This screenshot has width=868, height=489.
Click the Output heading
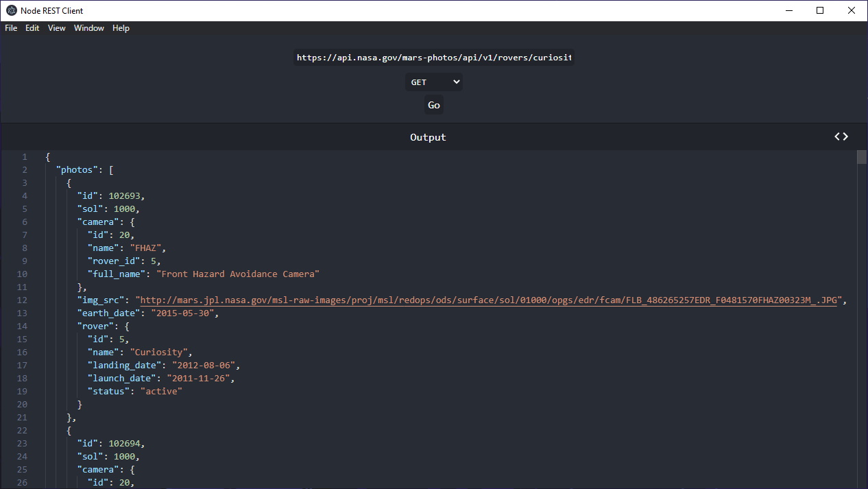[x=428, y=137]
